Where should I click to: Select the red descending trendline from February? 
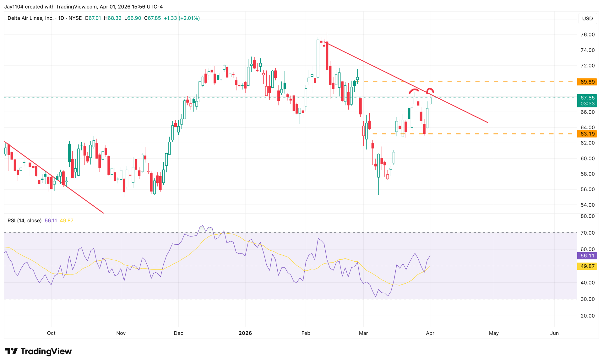point(377,68)
